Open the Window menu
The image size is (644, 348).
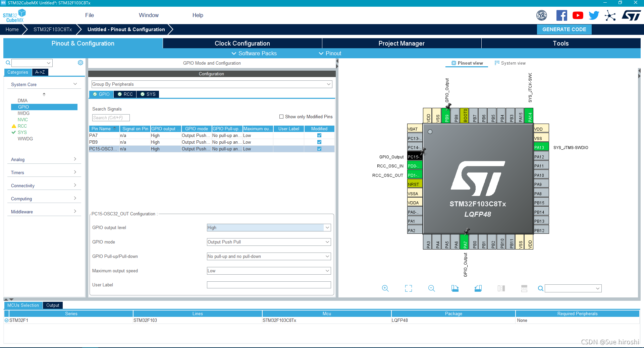pyautogui.click(x=149, y=15)
